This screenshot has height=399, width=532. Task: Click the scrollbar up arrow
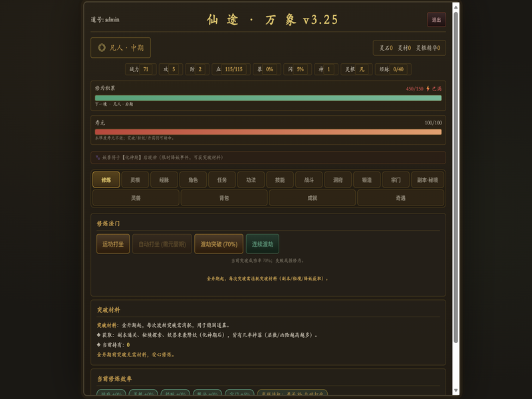click(456, 7)
